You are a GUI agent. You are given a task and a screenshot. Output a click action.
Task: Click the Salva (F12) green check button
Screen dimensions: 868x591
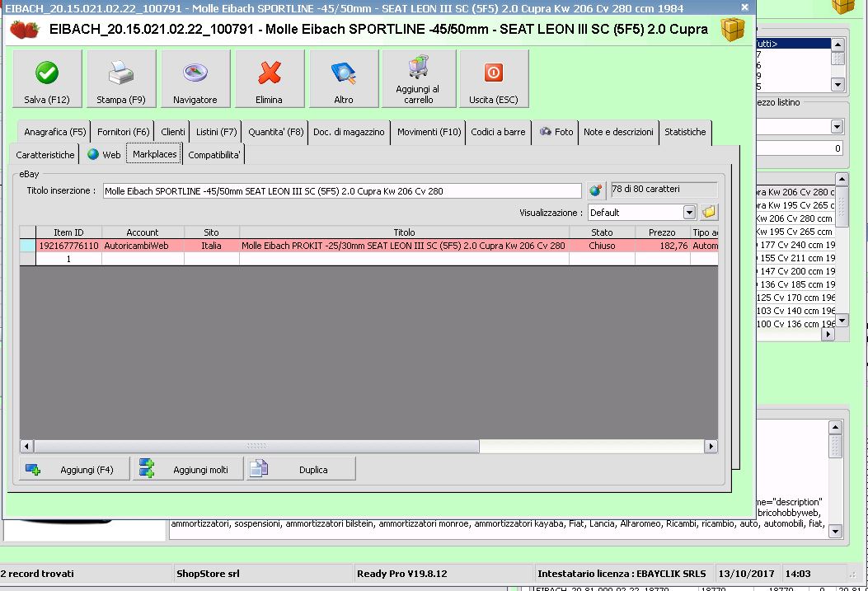[47, 78]
